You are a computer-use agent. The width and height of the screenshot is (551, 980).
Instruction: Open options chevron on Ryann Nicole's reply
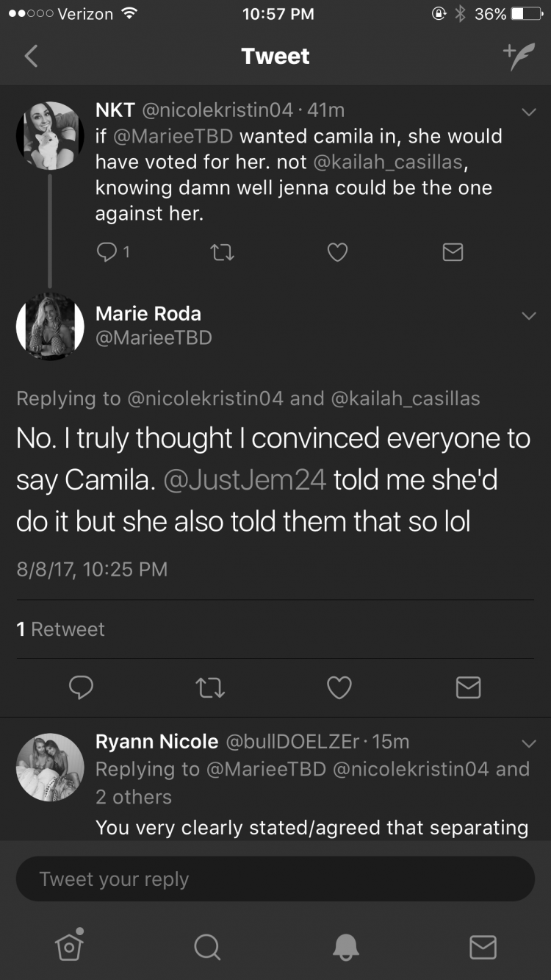tap(528, 743)
